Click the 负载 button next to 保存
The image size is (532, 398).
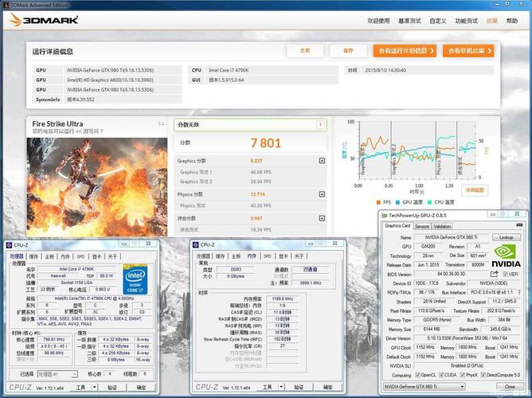[305, 51]
